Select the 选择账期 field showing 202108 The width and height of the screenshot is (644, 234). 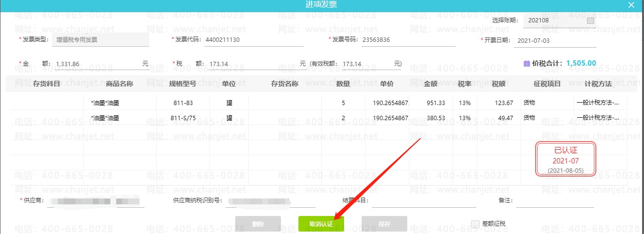560,21
